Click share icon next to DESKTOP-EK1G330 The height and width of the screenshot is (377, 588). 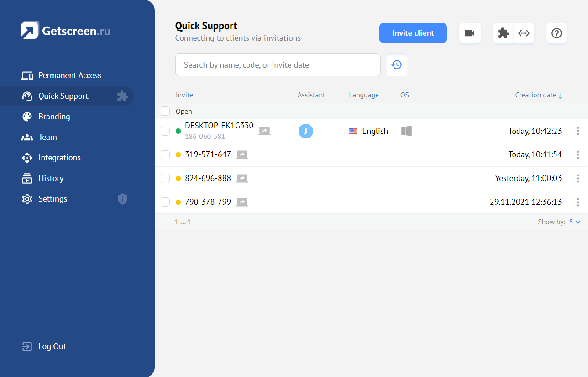tap(264, 131)
